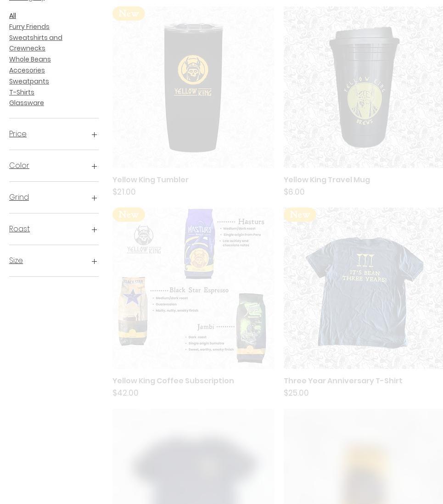The height and width of the screenshot is (504, 443).
Task: Select the Whole Beans category
Action: 30,59
